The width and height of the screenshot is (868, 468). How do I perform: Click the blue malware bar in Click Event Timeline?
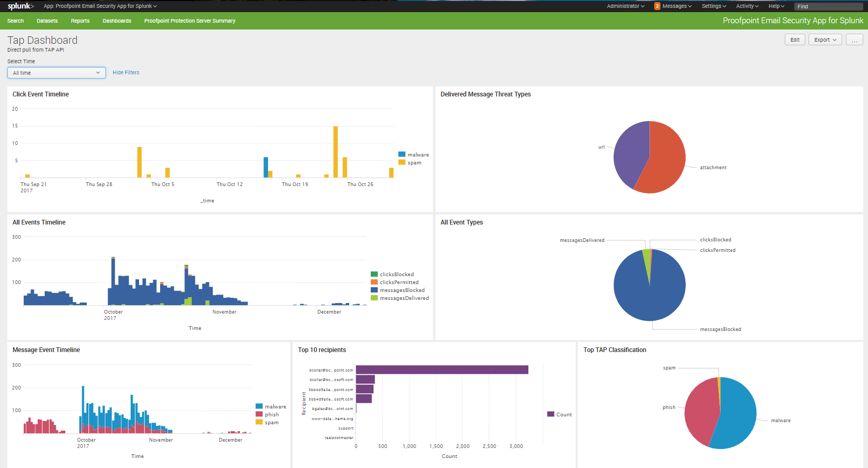pyautogui.click(x=266, y=167)
